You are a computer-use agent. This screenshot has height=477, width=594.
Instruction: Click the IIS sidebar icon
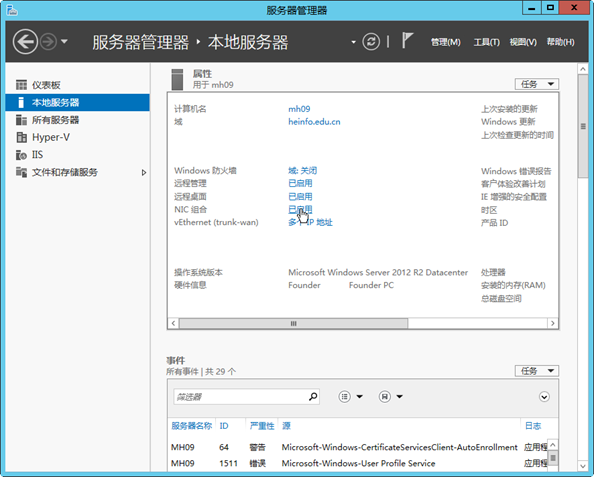21,155
